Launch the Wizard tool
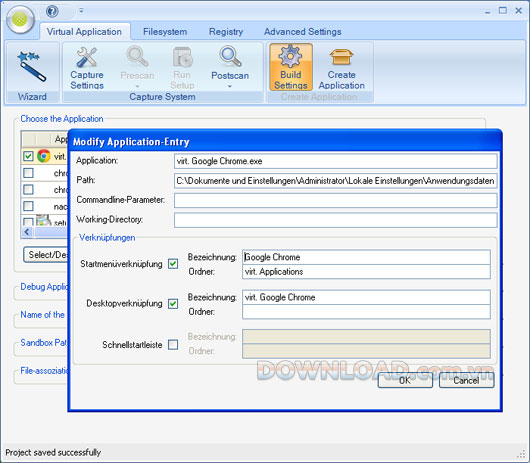Viewport: 530px width, 463px height. (x=32, y=72)
